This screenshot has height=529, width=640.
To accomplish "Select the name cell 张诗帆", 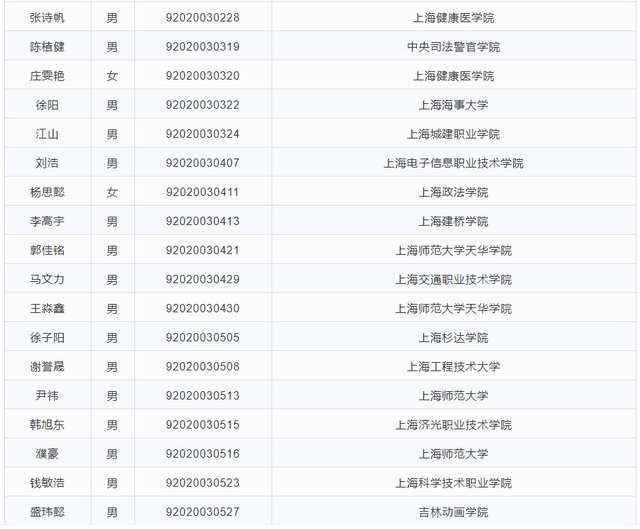I will click(47, 18).
